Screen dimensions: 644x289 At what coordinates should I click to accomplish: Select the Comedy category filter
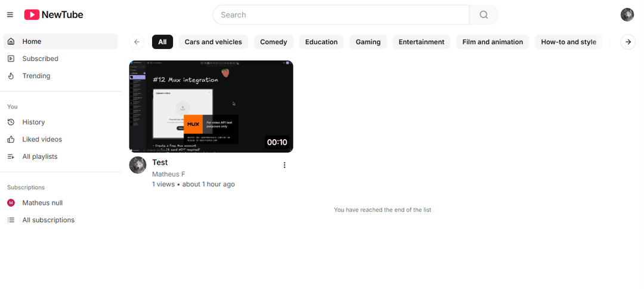pyautogui.click(x=274, y=42)
